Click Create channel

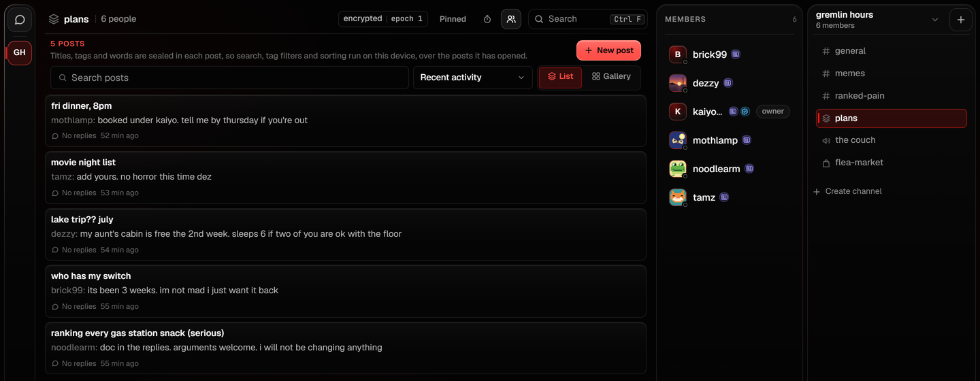(x=847, y=192)
